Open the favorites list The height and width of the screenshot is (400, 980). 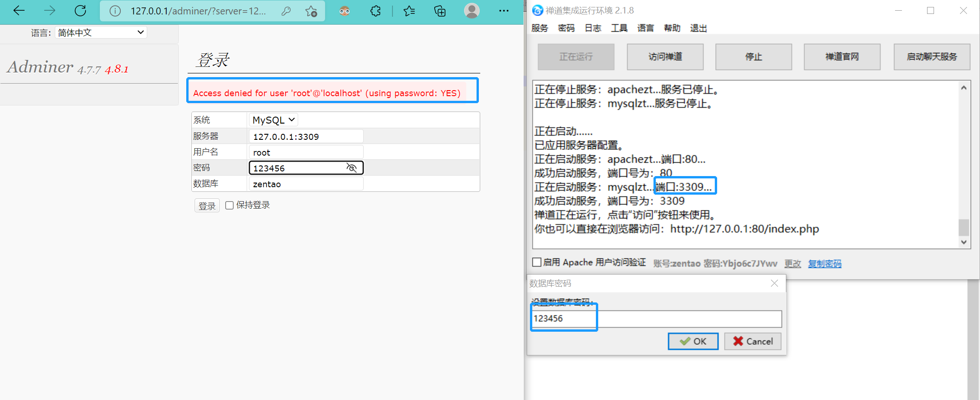tap(409, 11)
